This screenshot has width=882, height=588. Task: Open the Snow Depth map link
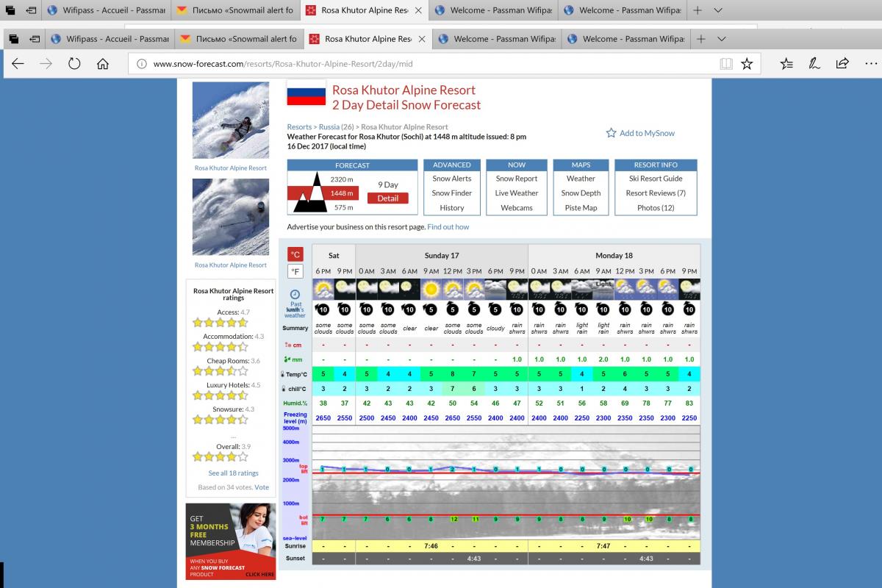(581, 193)
